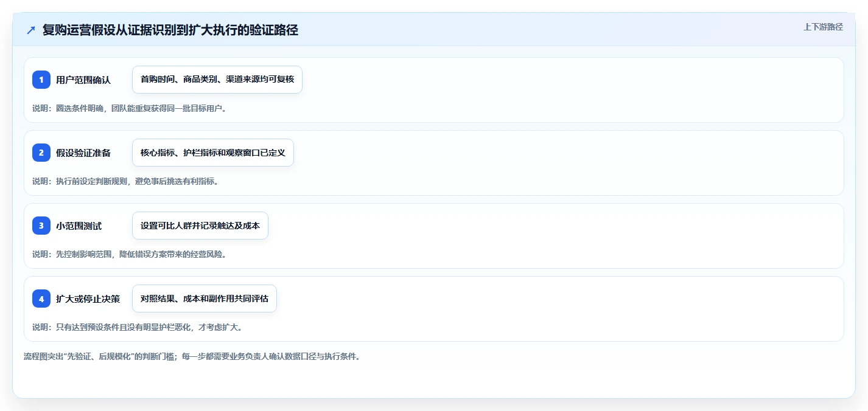This screenshot has height=411, width=868.
Task: Click the step 4 number badge
Action: click(x=41, y=299)
